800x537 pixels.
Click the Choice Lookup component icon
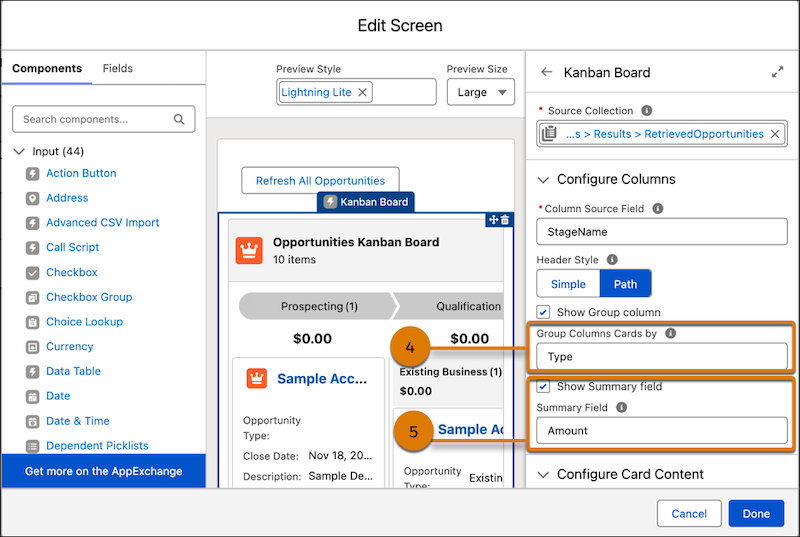click(32, 322)
